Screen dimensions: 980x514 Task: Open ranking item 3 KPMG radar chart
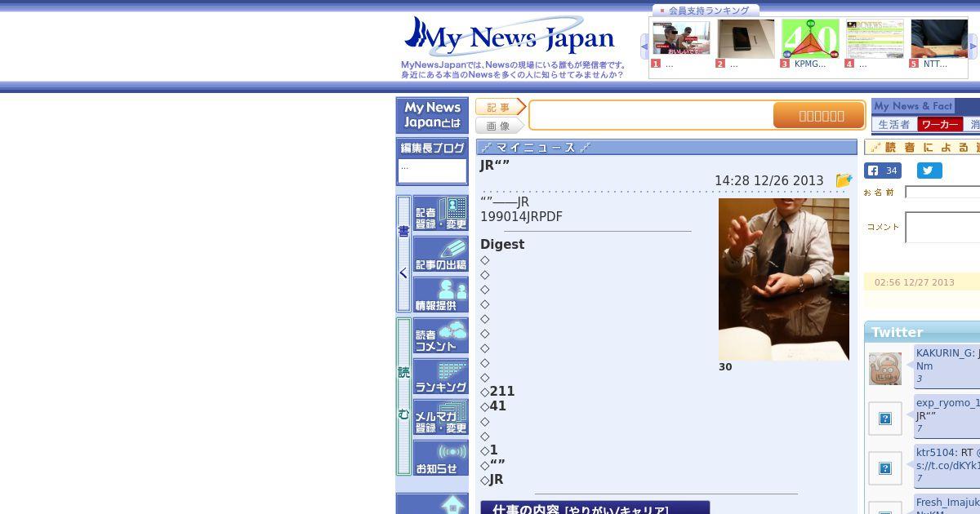point(810,38)
